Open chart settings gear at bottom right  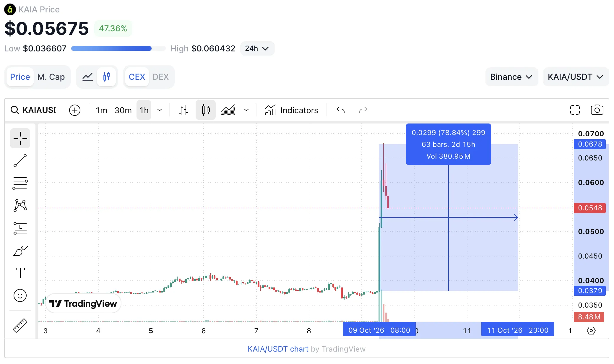coord(591,331)
